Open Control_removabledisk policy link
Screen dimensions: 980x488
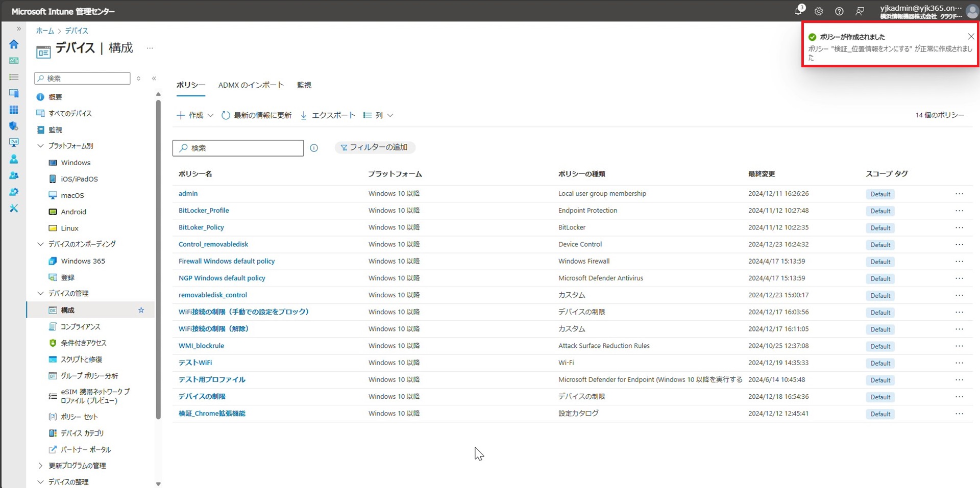click(x=213, y=244)
